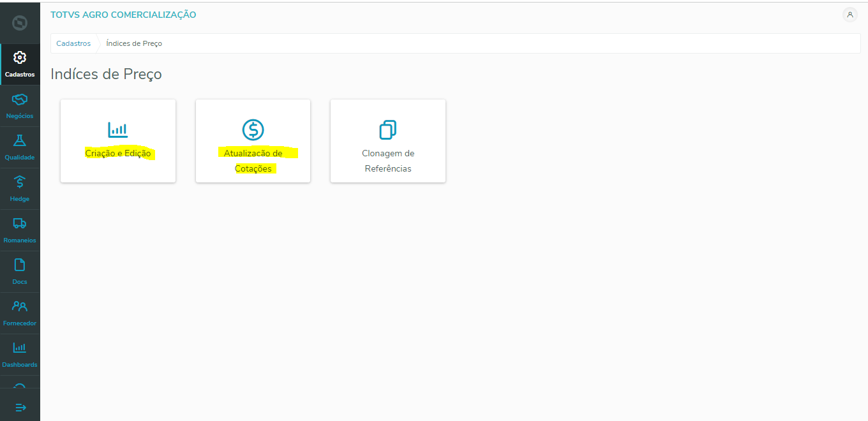Viewport: 868px width, 421px height.
Task: Open the Criação e Edição card
Action: tap(118, 141)
